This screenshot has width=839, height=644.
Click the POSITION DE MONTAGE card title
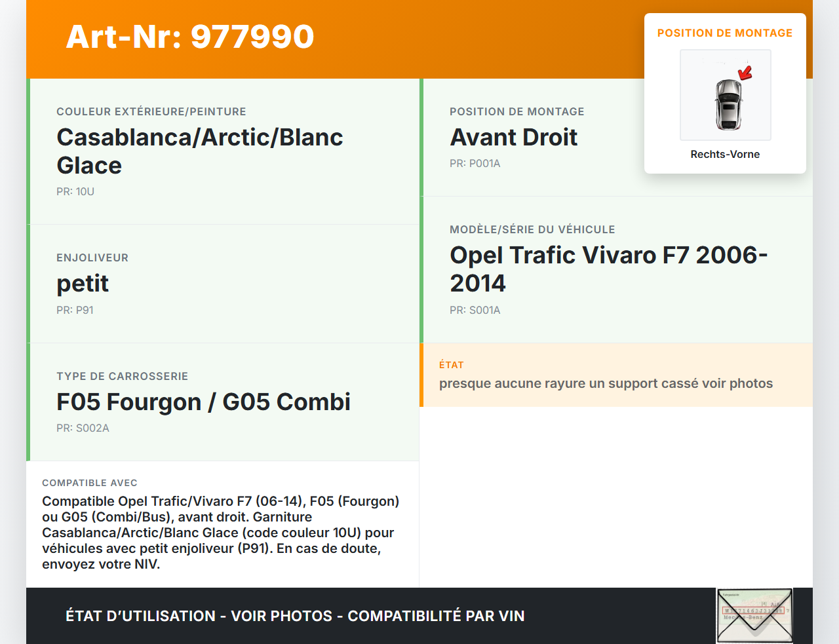tap(725, 33)
